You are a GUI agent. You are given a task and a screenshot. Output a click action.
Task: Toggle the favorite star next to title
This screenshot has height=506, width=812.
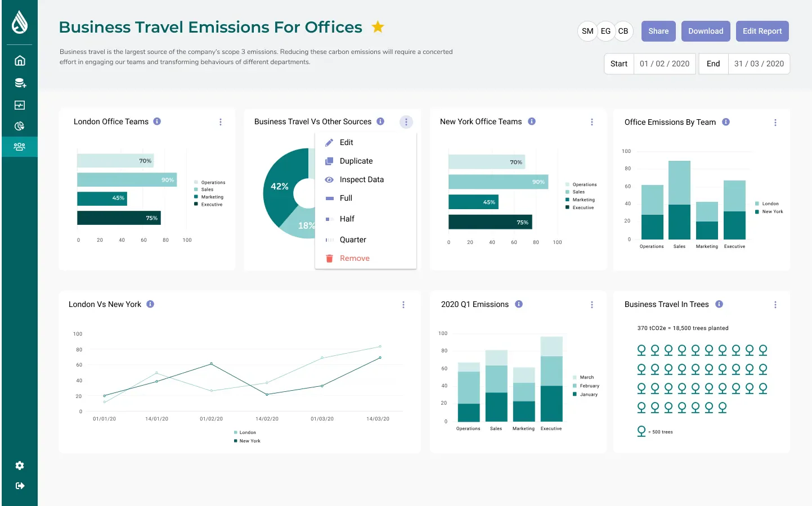pos(378,26)
